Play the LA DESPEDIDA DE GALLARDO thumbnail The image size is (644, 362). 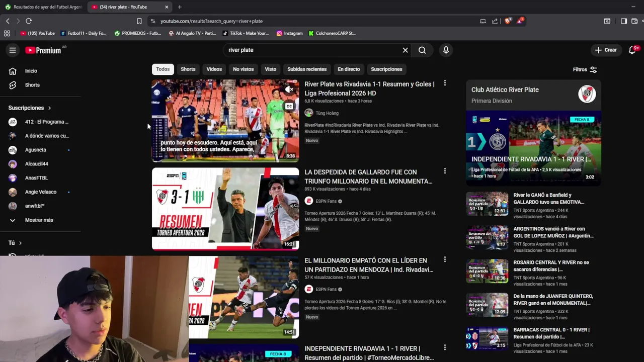tap(225, 209)
